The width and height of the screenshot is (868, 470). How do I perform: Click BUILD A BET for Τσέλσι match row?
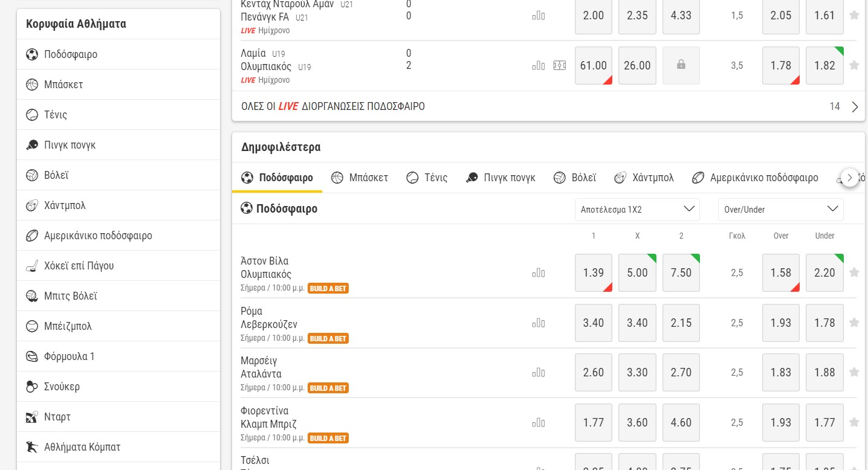pos(328,469)
